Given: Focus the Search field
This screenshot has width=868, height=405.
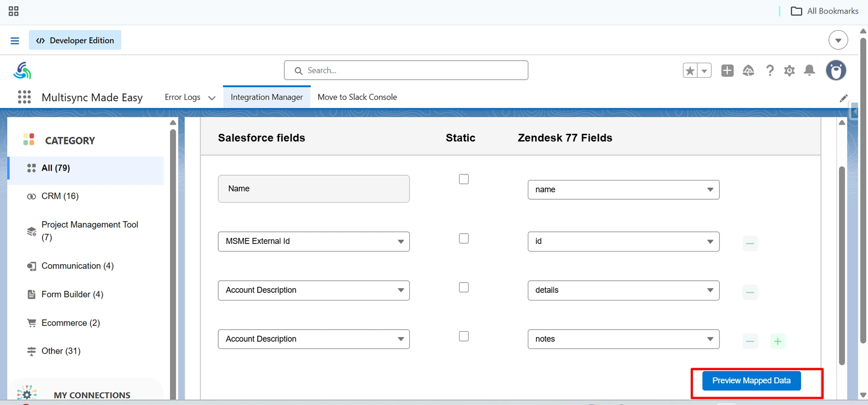Looking at the screenshot, I should [406, 70].
